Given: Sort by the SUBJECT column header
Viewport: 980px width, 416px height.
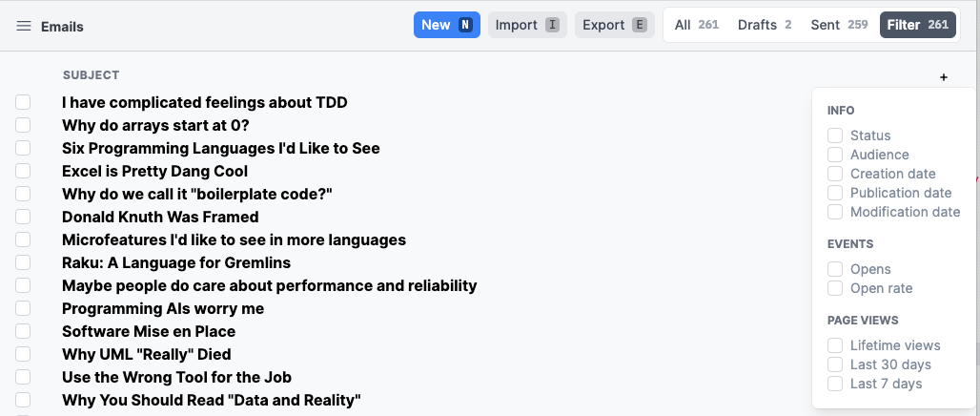Looking at the screenshot, I should [x=91, y=75].
